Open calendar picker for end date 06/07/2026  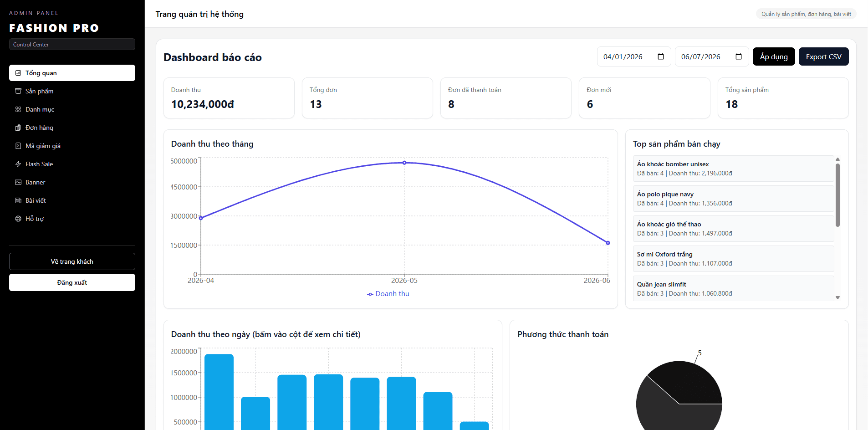point(739,56)
